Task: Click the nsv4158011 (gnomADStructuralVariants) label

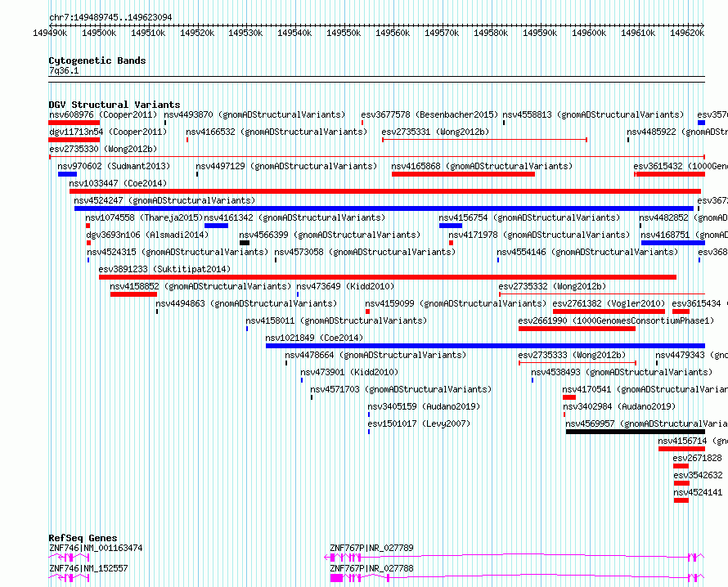Action: click(x=337, y=320)
